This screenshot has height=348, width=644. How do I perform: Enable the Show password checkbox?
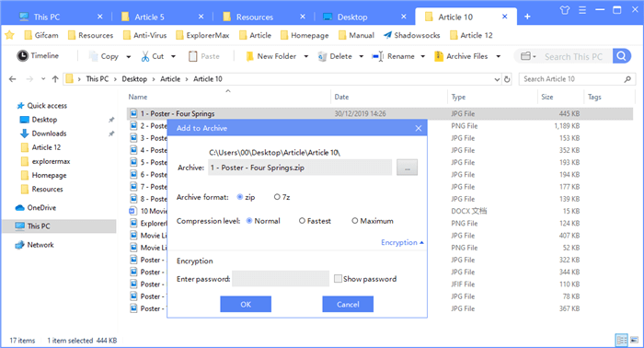[x=338, y=279]
